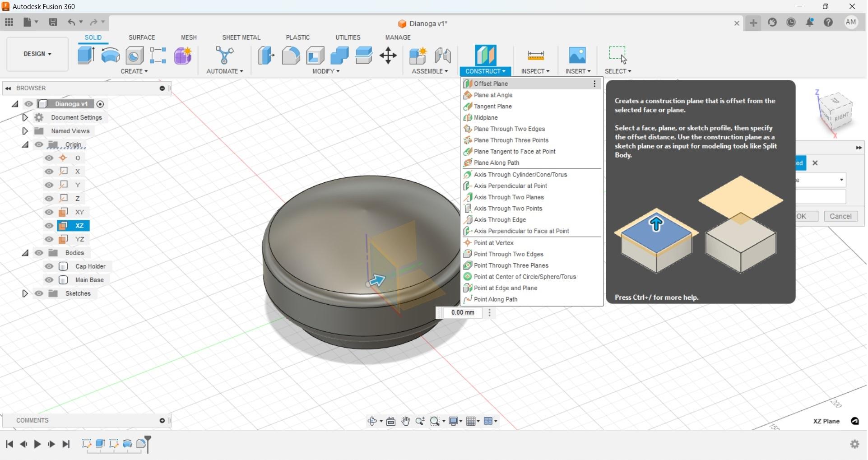The image size is (868, 460).
Task: Click the Look At icon
Action: pyautogui.click(x=391, y=421)
